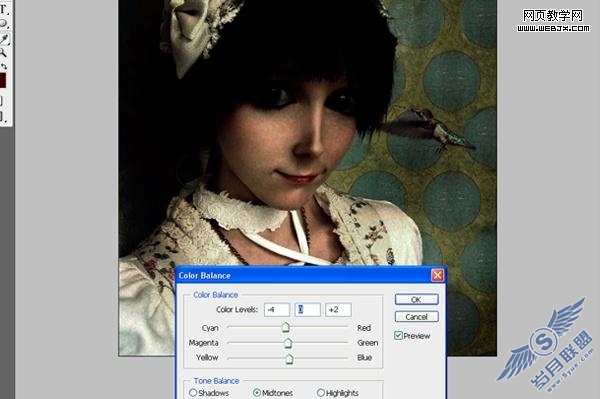
Task: Click the "Cyan" label
Action: point(210,328)
